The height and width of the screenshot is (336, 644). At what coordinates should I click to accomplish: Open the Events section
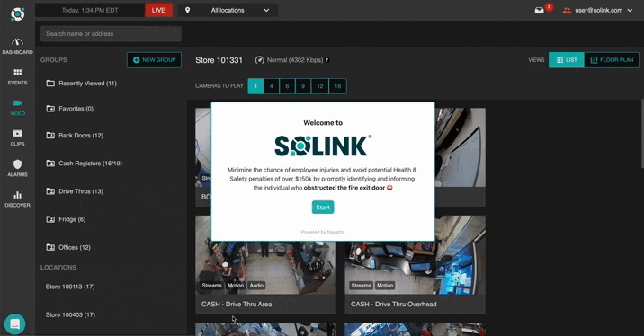coord(17,76)
